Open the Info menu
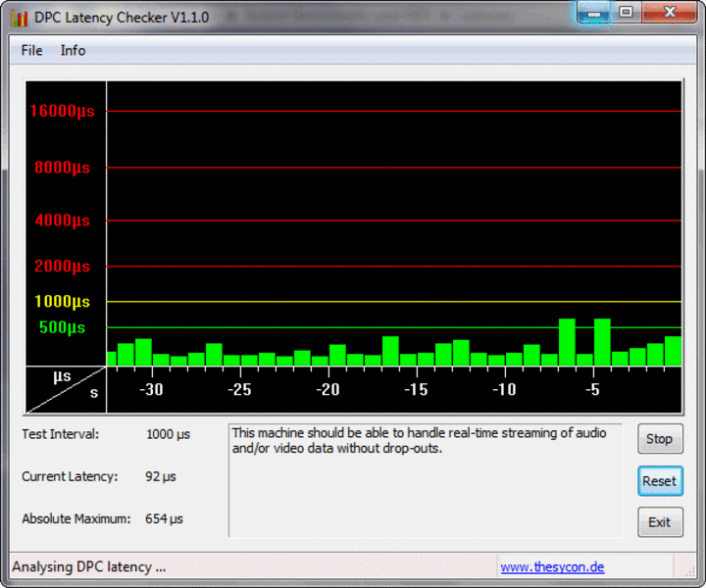Viewport: 706px width, 588px height. (x=73, y=50)
